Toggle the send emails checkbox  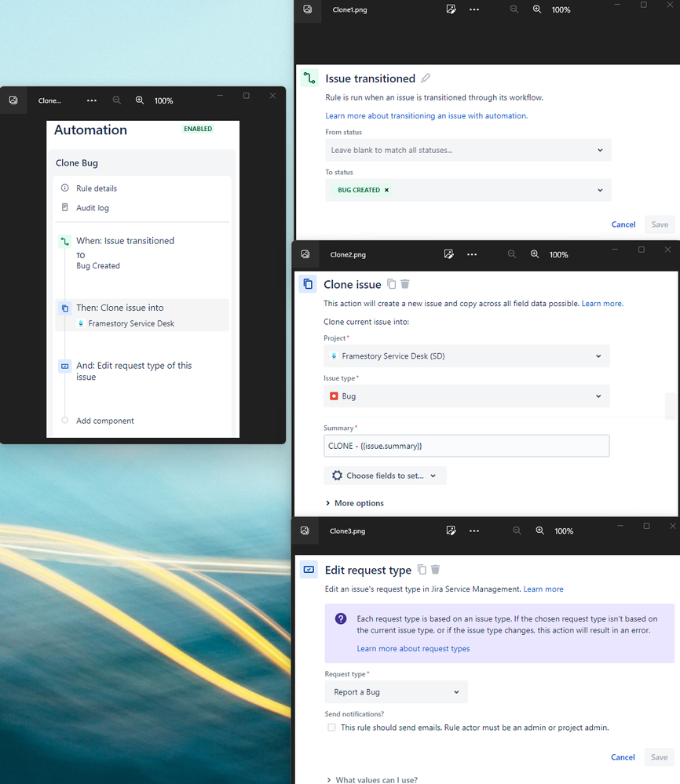click(x=331, y=727)
